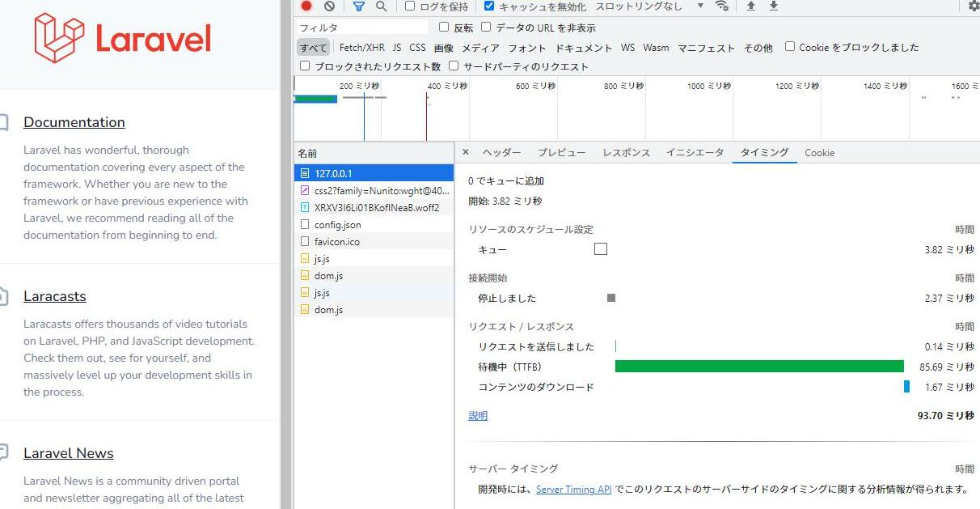Open network search with magnifier icon
The height and width of the screenshot is (509, 980).
coord(381,6)
